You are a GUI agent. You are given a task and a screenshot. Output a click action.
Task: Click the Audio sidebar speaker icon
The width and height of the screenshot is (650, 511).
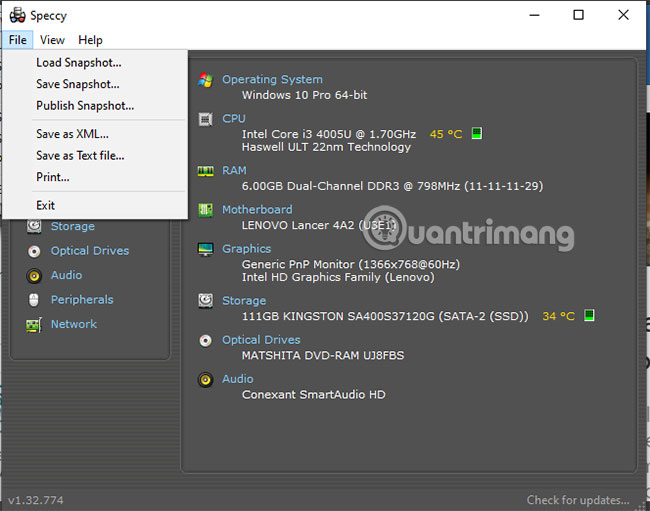point(34,276)
